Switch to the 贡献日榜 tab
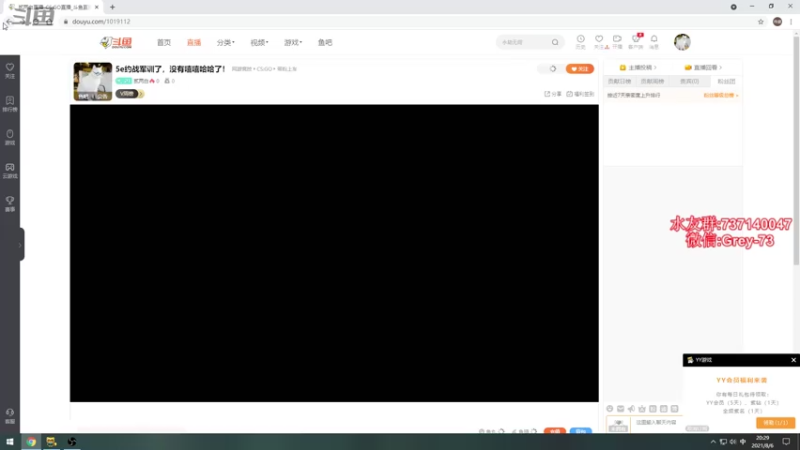This screenshot has width=800, height=450. coord(619,81)
